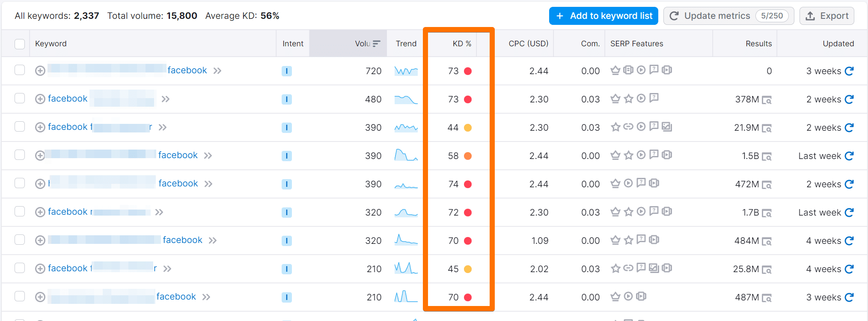
Task: Add the KD 72 keyword with plus icon
Action: coord(40,212)
